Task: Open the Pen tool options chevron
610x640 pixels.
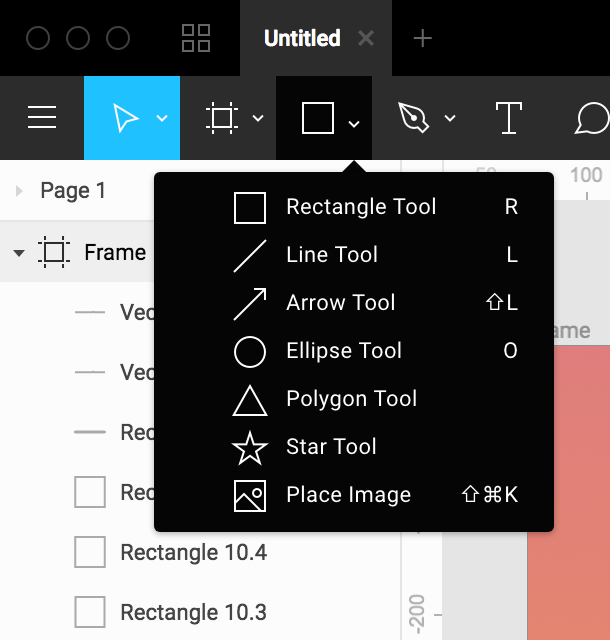Action: [450, 119]
